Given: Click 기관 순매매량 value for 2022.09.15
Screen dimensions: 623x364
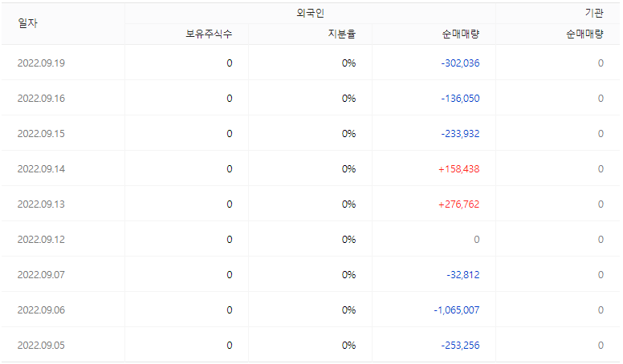Looking at the screenshot, I should tap(601, 134).
